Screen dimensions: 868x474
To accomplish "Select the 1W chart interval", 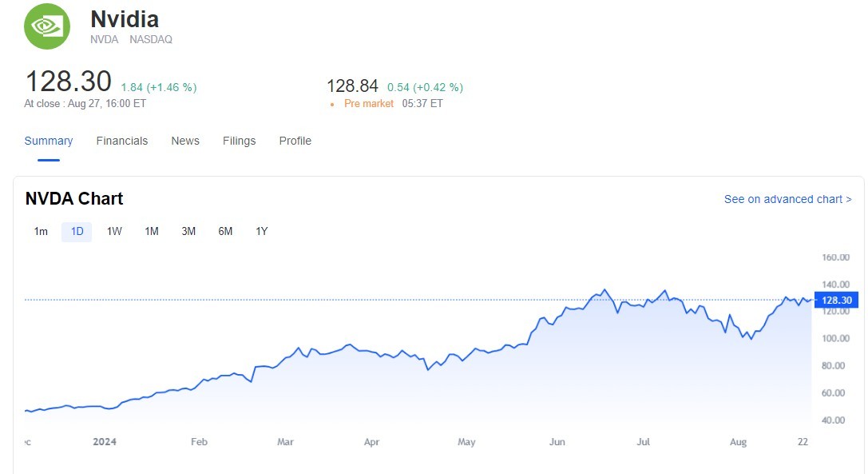I will pos(114,232).
